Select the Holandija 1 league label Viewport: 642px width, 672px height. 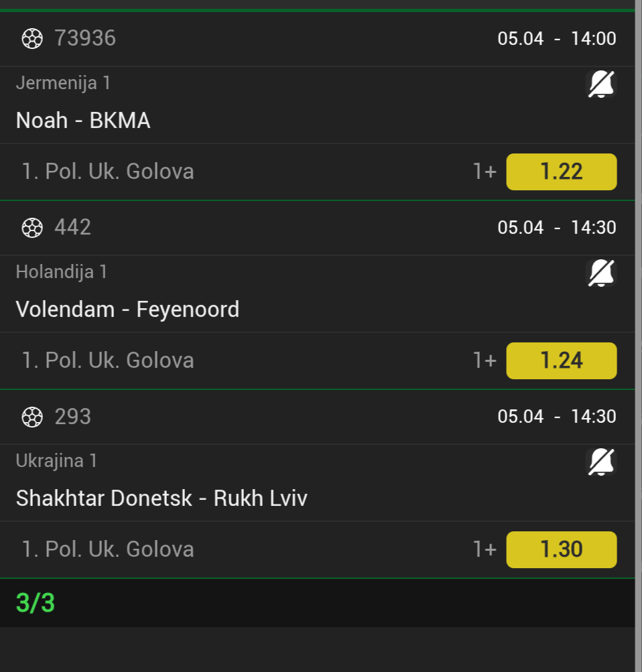tap(62, 272)
